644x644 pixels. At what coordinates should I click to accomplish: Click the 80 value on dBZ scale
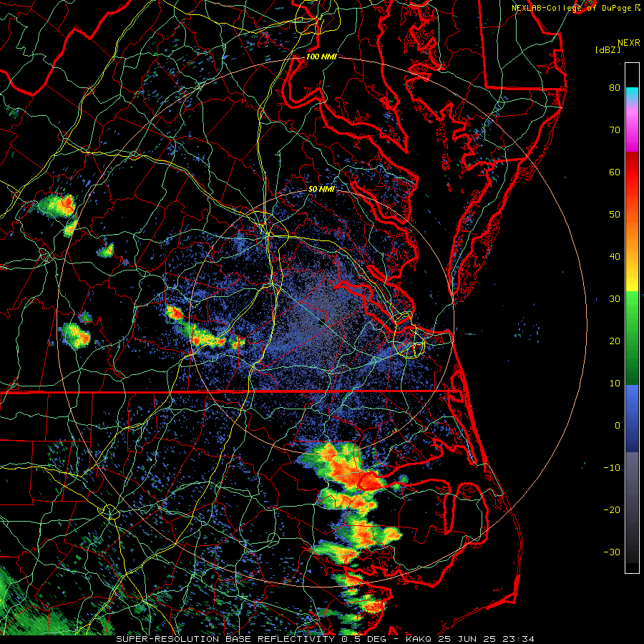coord(615,87)
